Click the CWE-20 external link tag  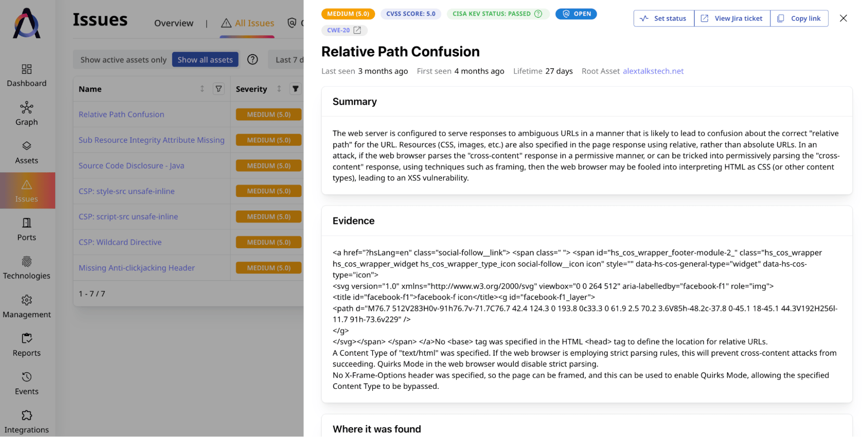pos(344,30)
